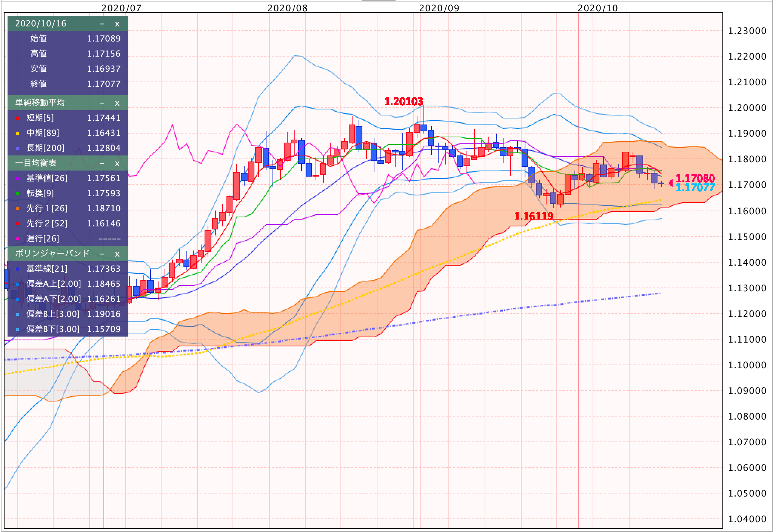This screenshot has height=532, width=773.
Task: Click the purple 長期[200] color marker
Action: point(17,149)
